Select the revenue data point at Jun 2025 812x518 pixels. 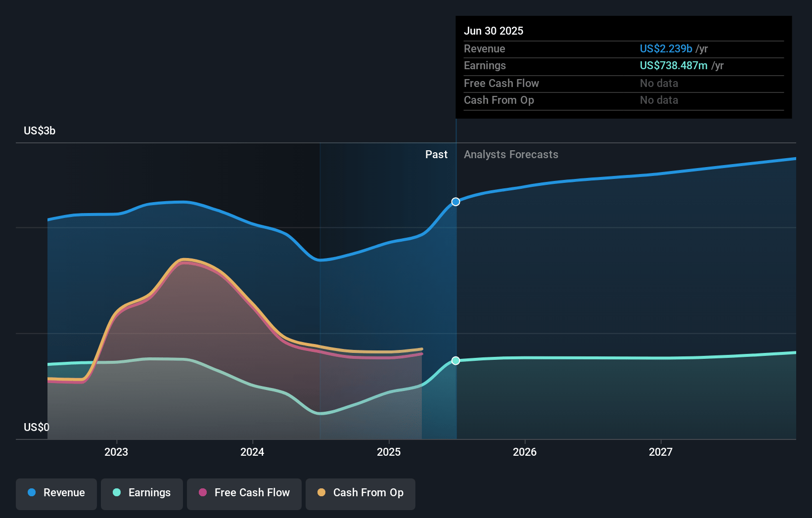tap(456, 202)
